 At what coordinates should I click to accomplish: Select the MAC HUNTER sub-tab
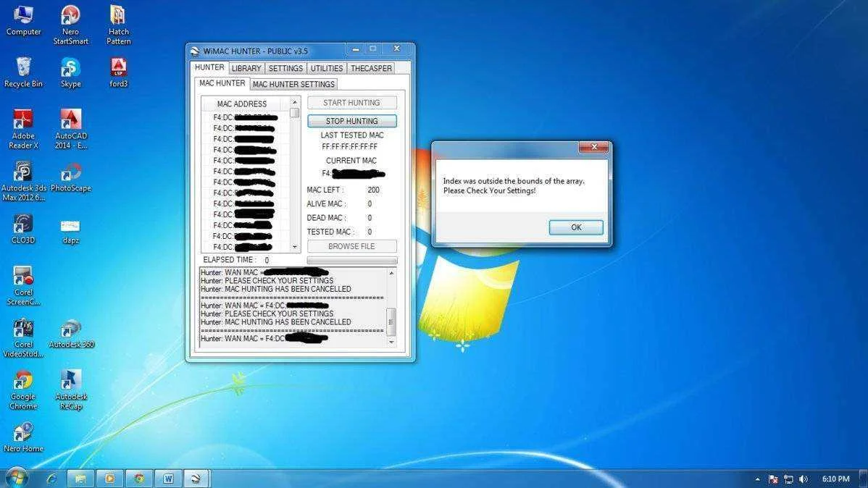[x=222, y=83]
